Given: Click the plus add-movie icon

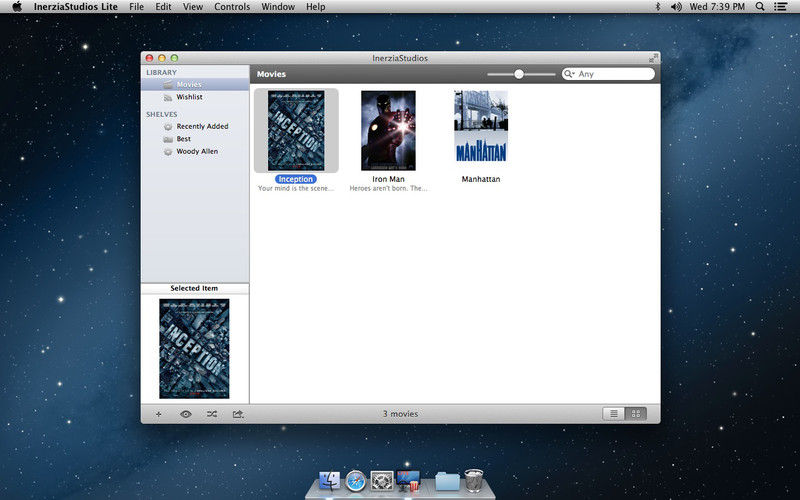Looking at the screenshot, I should pos(158,414).
